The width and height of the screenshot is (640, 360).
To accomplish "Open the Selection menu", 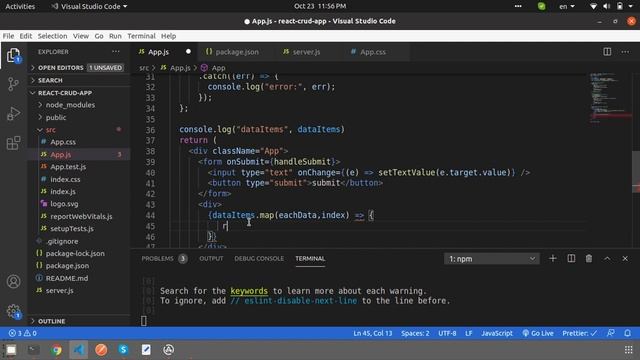I will (52, 36).
